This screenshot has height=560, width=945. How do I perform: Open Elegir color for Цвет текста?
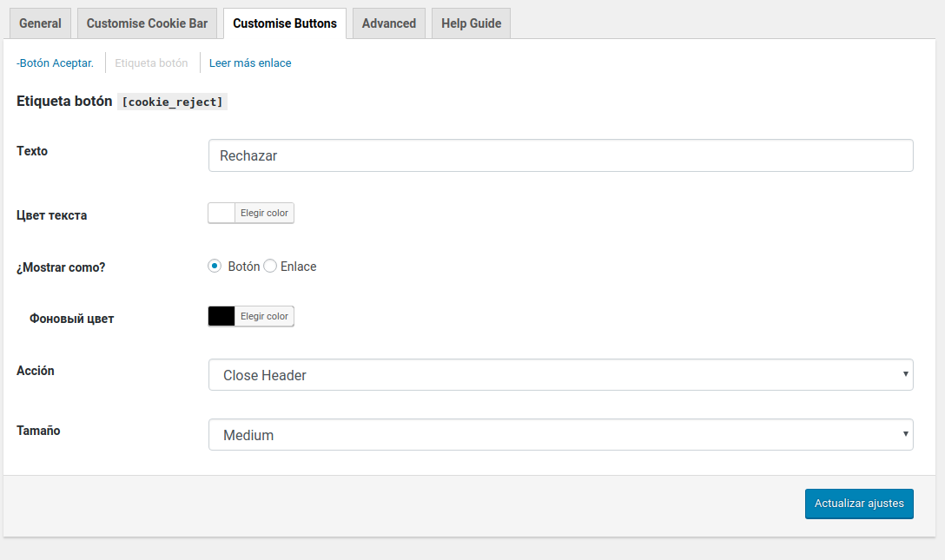[x=264, y=213]
